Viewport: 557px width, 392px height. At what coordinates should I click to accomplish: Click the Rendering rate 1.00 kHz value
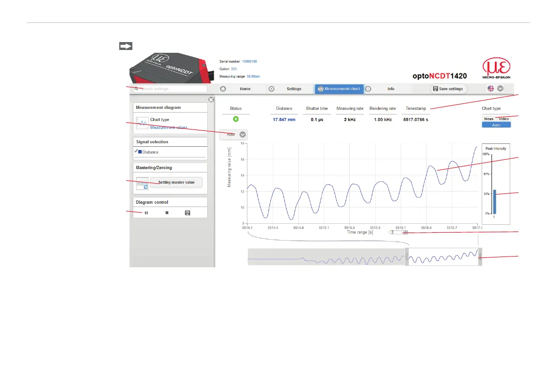point(383,120)
